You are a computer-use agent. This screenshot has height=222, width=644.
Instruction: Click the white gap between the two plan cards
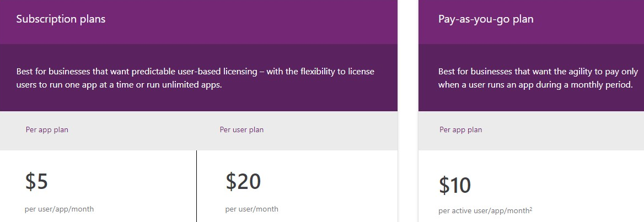tap(408, 111)
